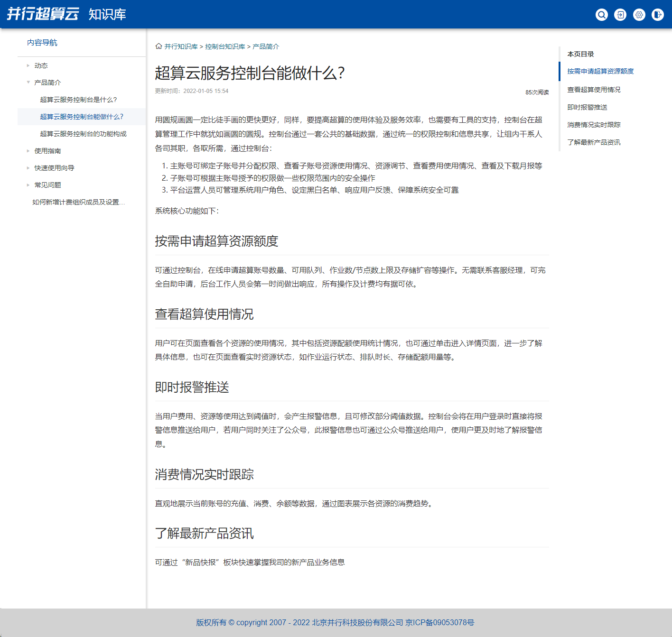Click the home icon in the breadcrumb
The height and width of the screenshot is (637, 672).
pyautogui.click(x=159, y=46)
